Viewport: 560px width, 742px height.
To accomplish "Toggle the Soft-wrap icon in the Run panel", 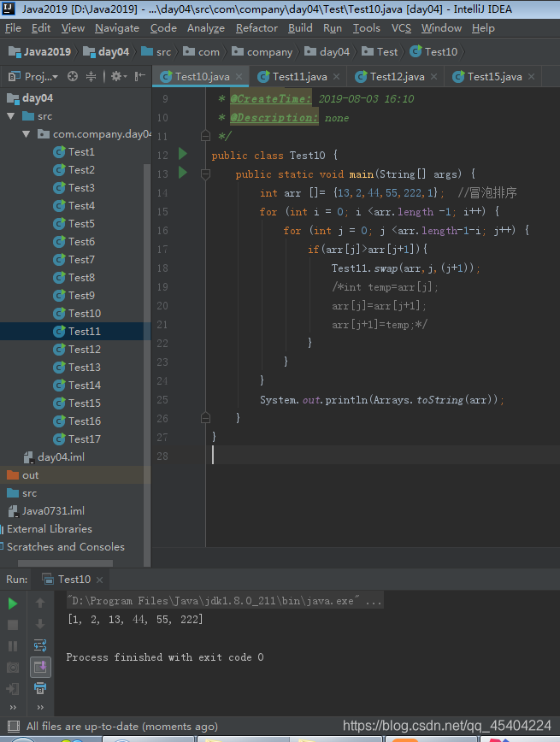I will tap(40, 645).
